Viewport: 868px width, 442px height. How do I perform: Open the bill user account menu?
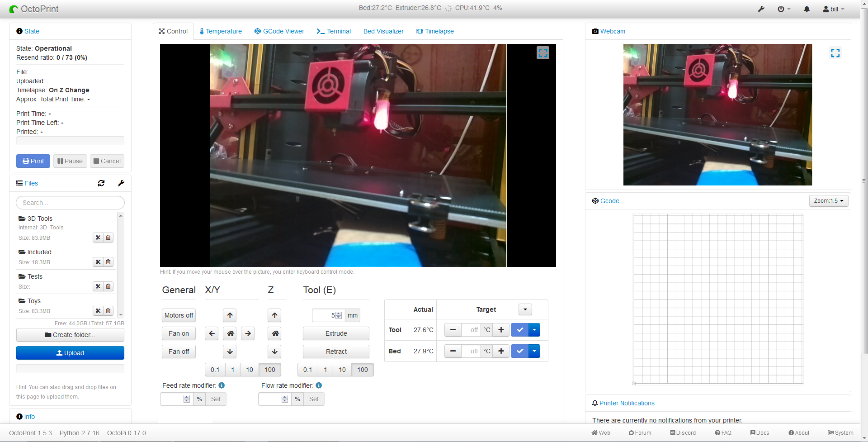point(833,9)
